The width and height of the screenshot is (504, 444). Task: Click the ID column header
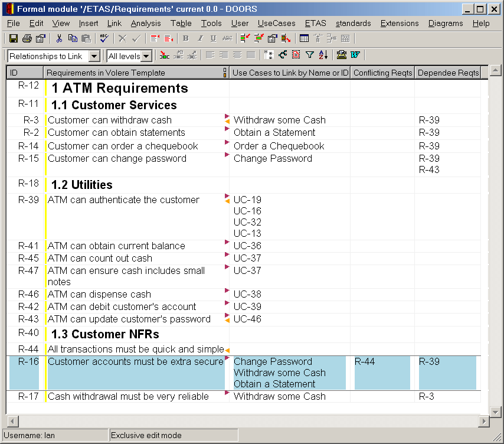pos(25,73)
